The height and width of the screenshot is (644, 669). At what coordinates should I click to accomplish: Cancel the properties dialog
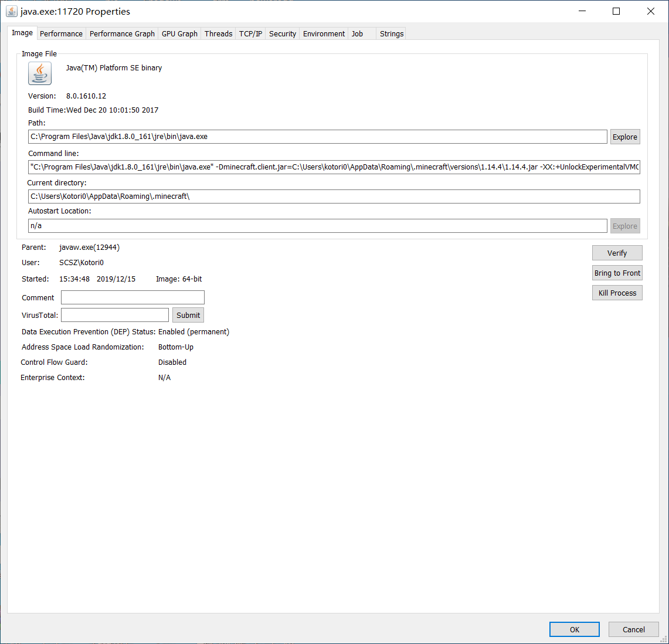(633, 629)
